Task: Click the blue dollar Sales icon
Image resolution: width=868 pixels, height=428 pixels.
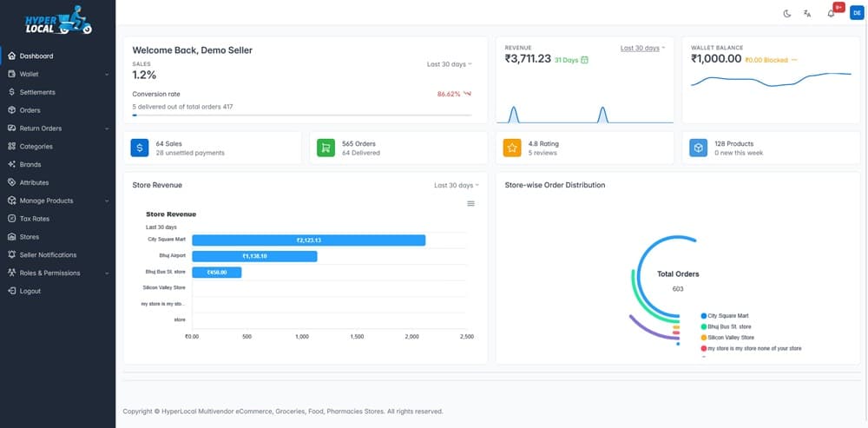Action: pos(140,148)
